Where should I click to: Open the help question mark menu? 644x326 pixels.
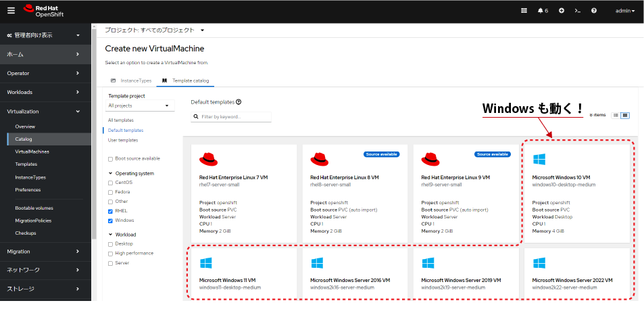594,11
